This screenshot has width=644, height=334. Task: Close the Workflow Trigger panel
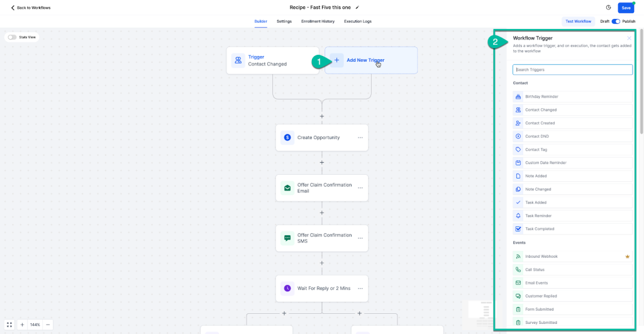click(x=629, y=38)
